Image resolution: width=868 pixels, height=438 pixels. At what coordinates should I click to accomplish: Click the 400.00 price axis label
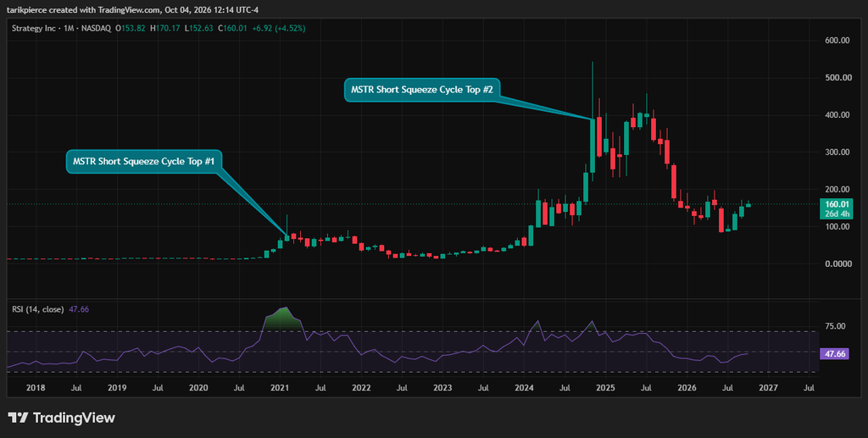click(x=837, y=115)
